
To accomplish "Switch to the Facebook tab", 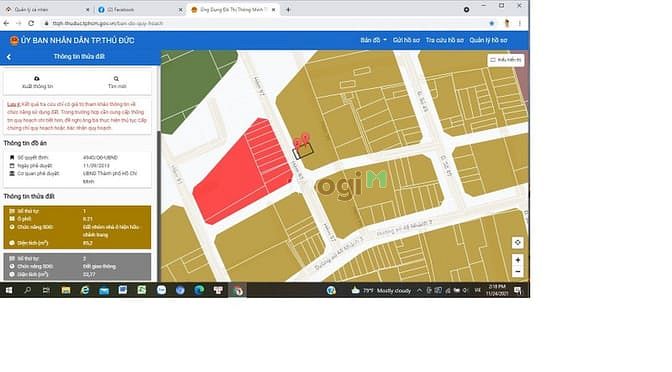I will coord(139,9).
